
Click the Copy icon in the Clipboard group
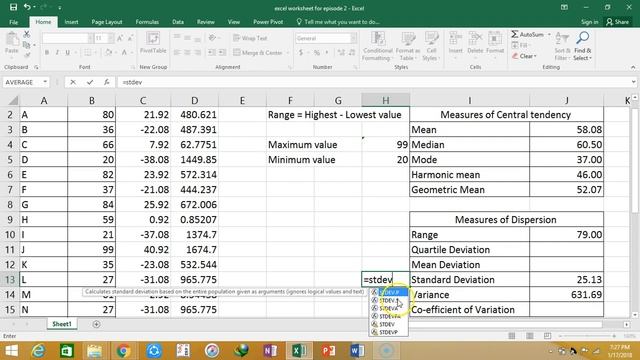pyautogui.click(x=27, y=44)
